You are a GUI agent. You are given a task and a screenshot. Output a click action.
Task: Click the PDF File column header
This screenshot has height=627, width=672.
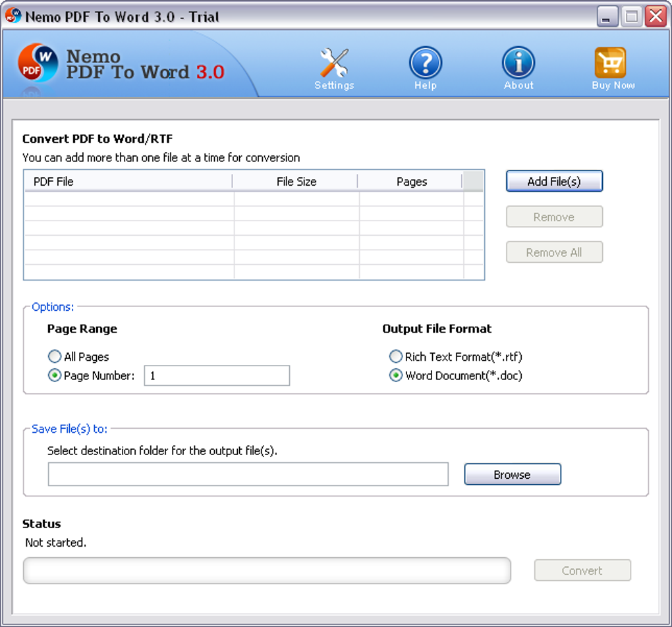point(128,181)
